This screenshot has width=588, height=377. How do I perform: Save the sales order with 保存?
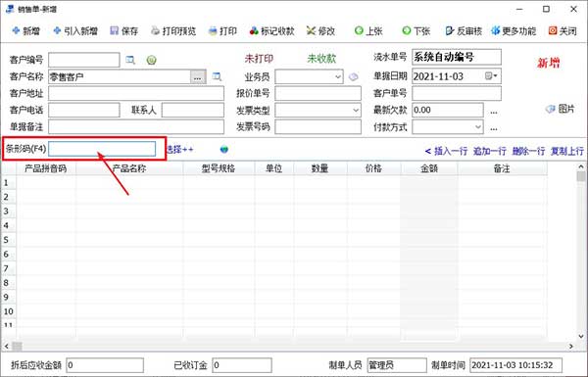pyautogui.click(x=124, y=30)
